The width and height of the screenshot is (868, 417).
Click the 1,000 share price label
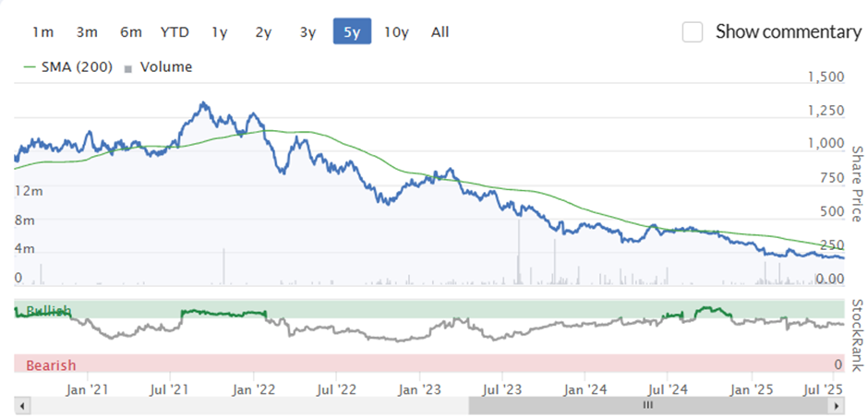click(x=827, y=144)
